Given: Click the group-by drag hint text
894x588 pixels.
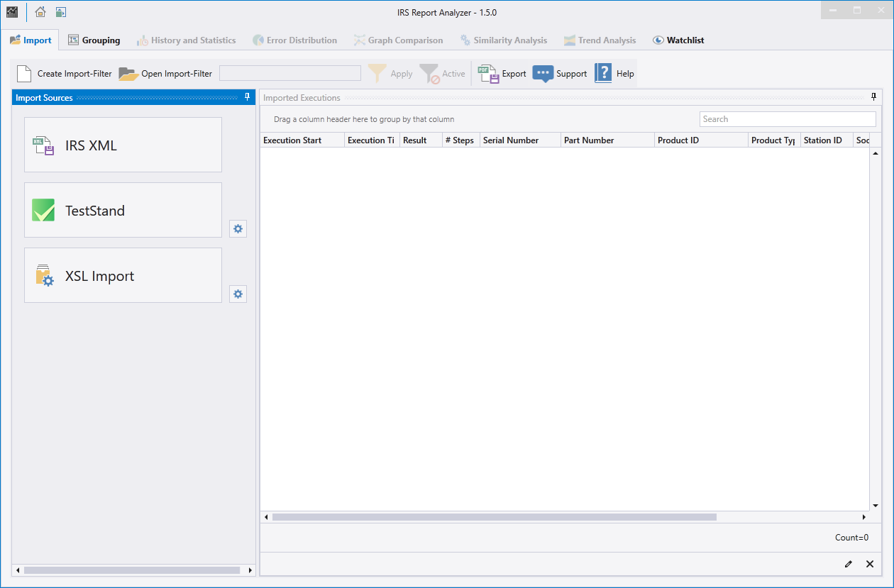Looking at the screenshot, I should [364, 119].
